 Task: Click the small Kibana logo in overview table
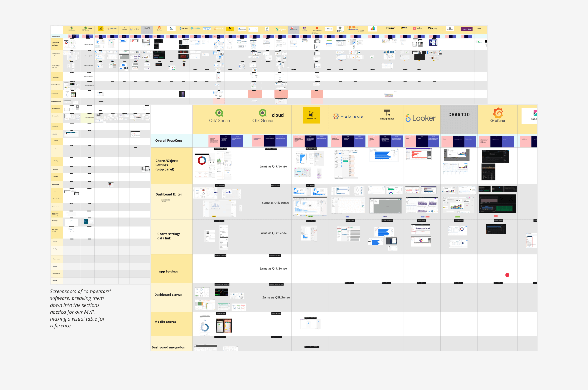[x=171, y=28]
